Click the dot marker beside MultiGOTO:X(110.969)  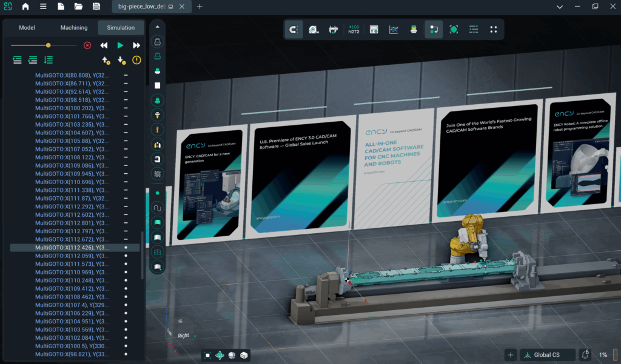(126, 272)
